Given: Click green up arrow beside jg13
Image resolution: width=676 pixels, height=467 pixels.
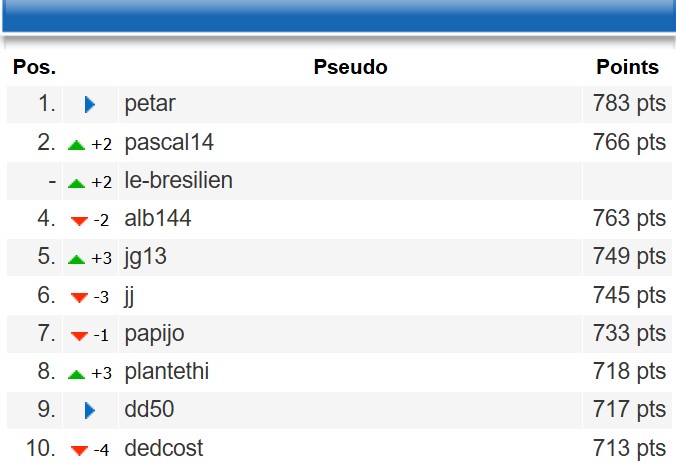Looking at the screenshot, I should pyautogui.click(x=77, y=259).
